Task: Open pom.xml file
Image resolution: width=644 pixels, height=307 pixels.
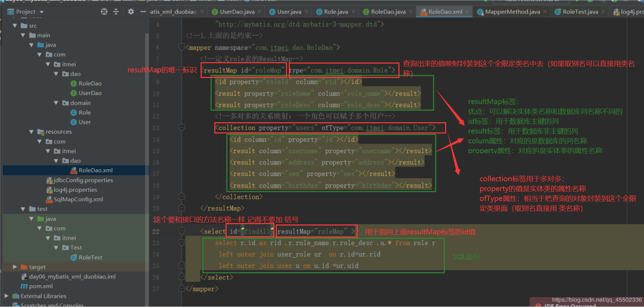Action: click(41, 286)
